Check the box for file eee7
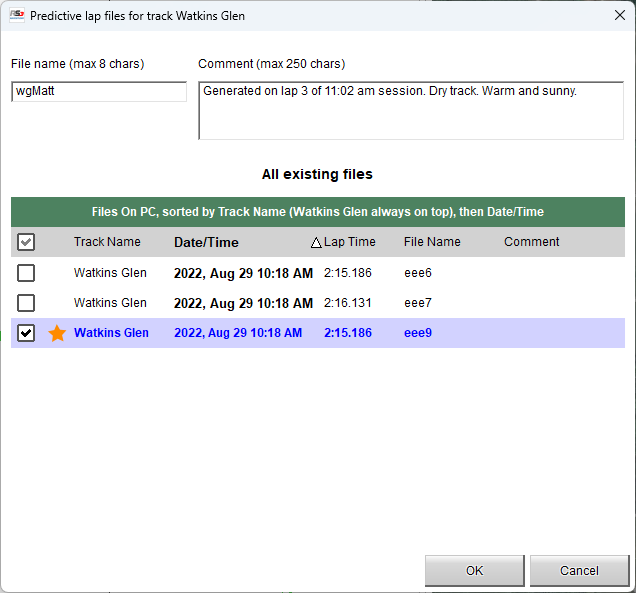 tap(26, 303)
